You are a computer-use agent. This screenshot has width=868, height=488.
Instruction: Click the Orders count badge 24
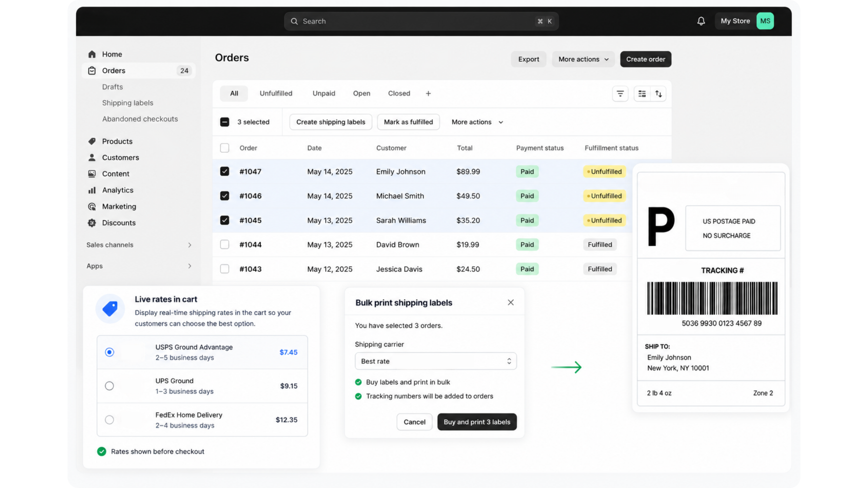pos(184,70)
